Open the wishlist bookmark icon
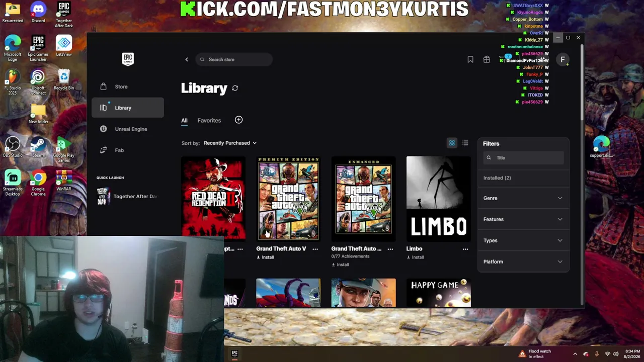The width and height of the screenshot is (644, 362). (x=470, y=59)
